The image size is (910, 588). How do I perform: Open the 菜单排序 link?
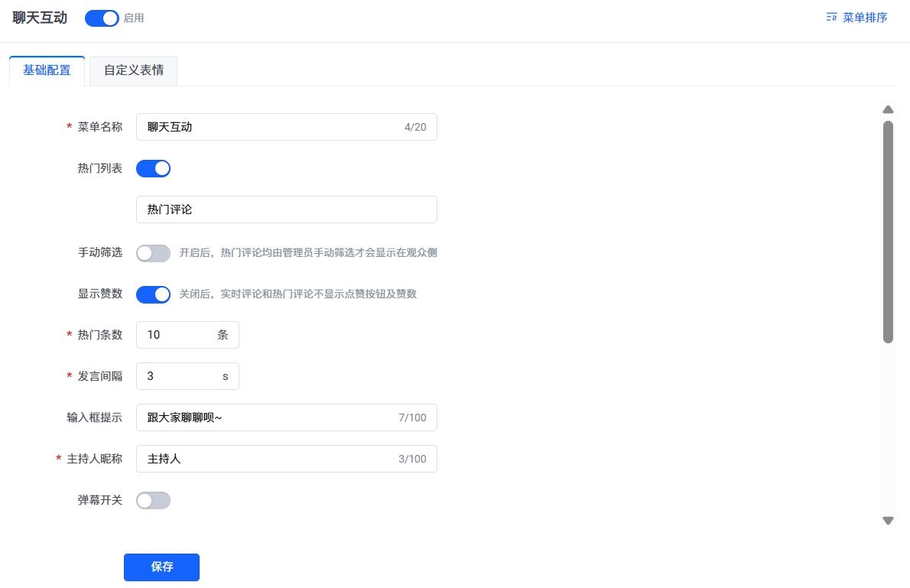tap(856, 18)
